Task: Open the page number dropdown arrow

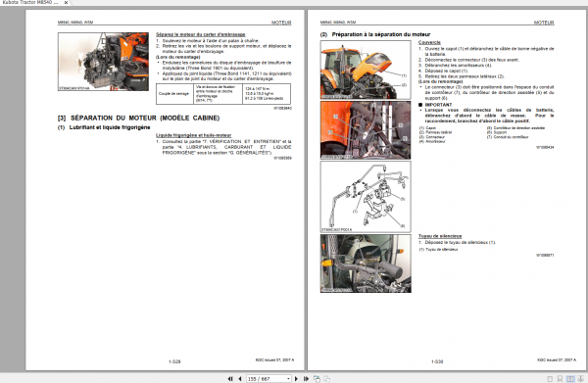Action: [288, 379]
